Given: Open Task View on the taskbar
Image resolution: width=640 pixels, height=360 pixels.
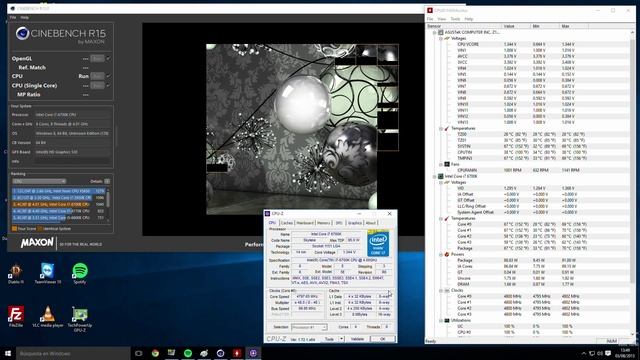Looking at the screenshot, I should [x=139, y=353].
